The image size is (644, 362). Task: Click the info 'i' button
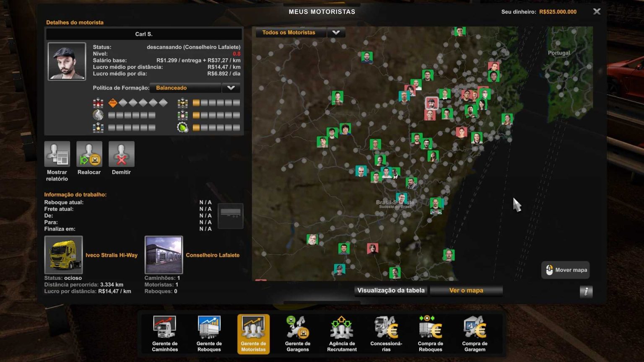(x=586, y=292)
